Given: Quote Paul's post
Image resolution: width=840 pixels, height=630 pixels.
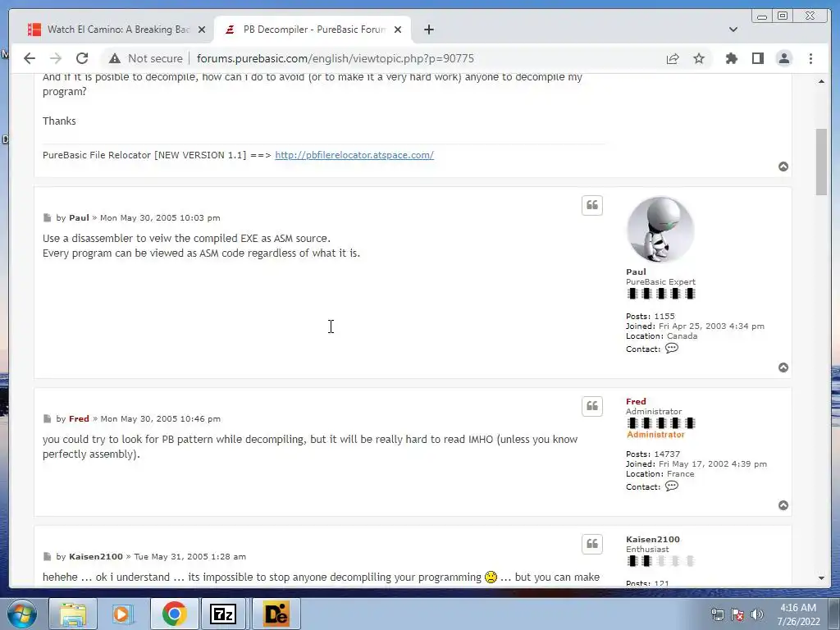Looking at the screenshot, I should (x=592, y=205).
